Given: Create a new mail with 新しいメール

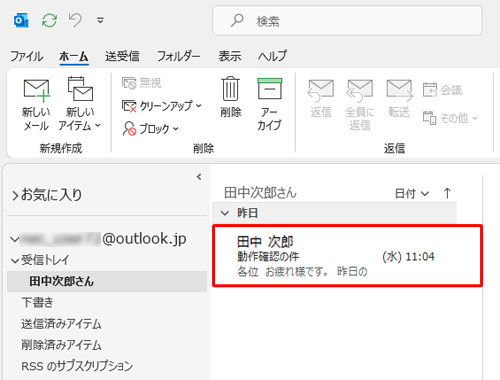Looking at the screenshot, I should (36, 105).
